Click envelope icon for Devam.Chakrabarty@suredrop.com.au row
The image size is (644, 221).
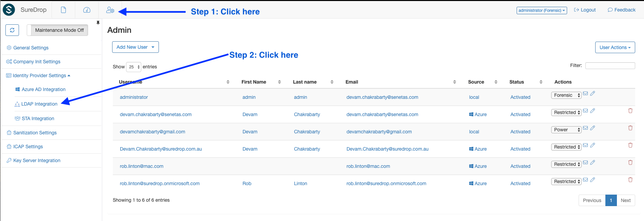585,145
